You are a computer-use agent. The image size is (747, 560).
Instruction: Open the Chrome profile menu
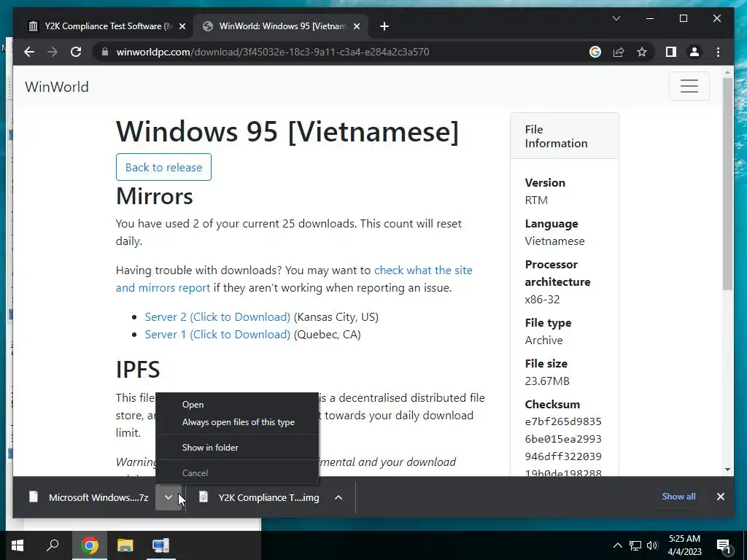point(694,52)
